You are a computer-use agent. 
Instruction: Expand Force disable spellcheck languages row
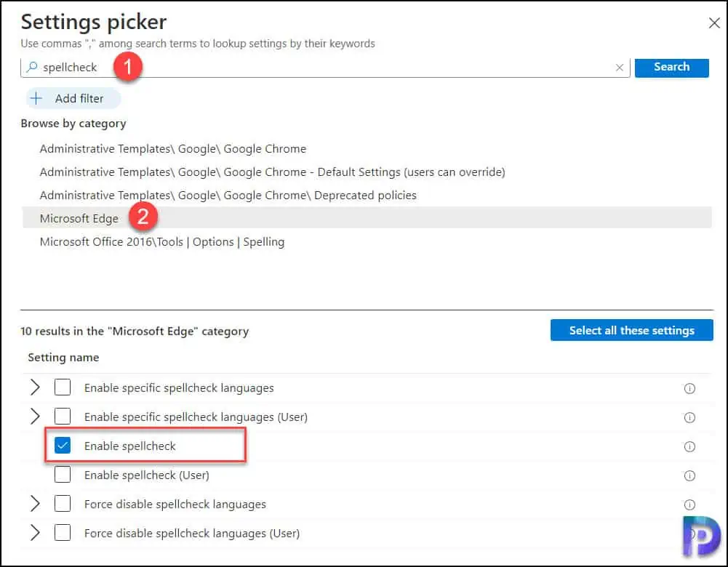35,504
